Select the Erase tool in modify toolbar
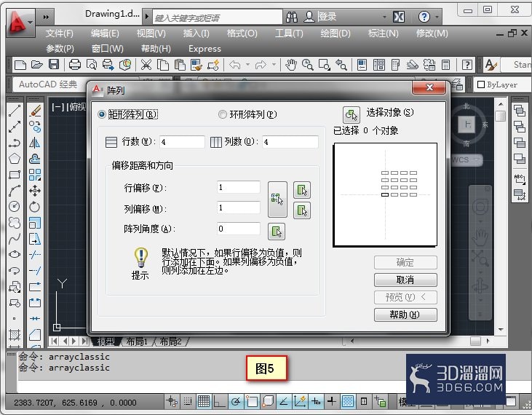This screenshot has width=532, height=415. (x=35, y=111)
